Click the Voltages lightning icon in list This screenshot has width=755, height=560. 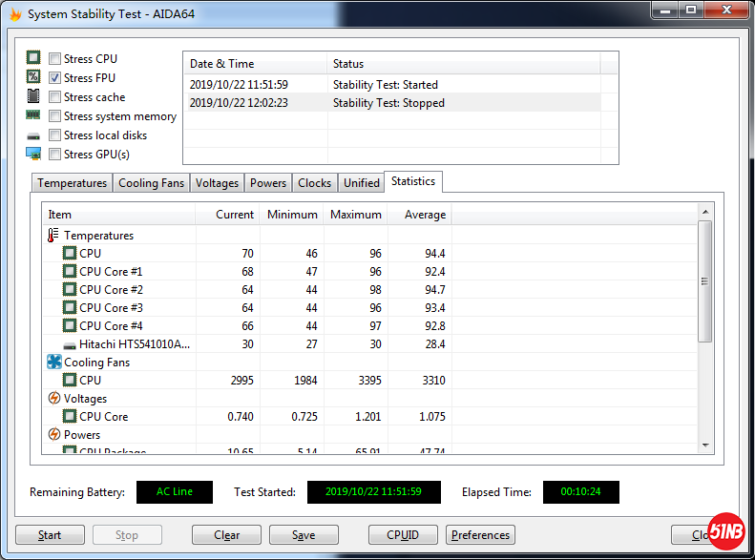(x=53, y=399)
